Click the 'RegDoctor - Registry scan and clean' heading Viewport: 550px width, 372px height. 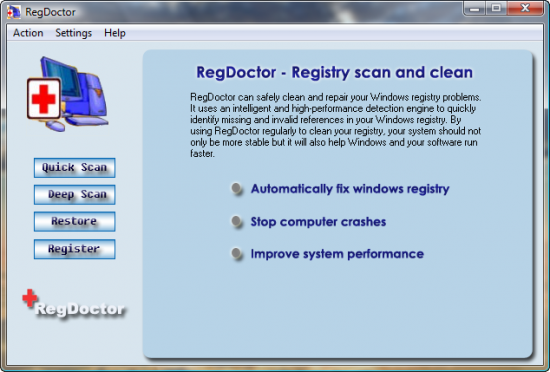(x=334, y=72)
